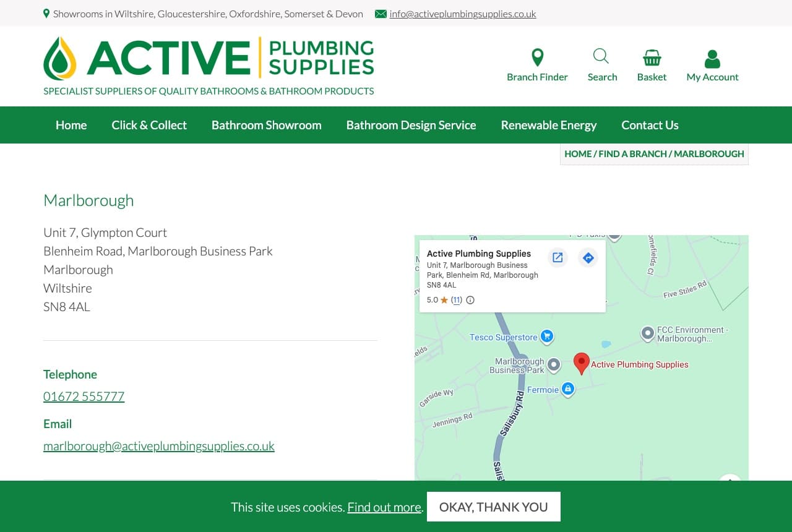Screen dimensions: 792x532
Task: Click the Tesco Superstore map label
Action: (504, 337)
